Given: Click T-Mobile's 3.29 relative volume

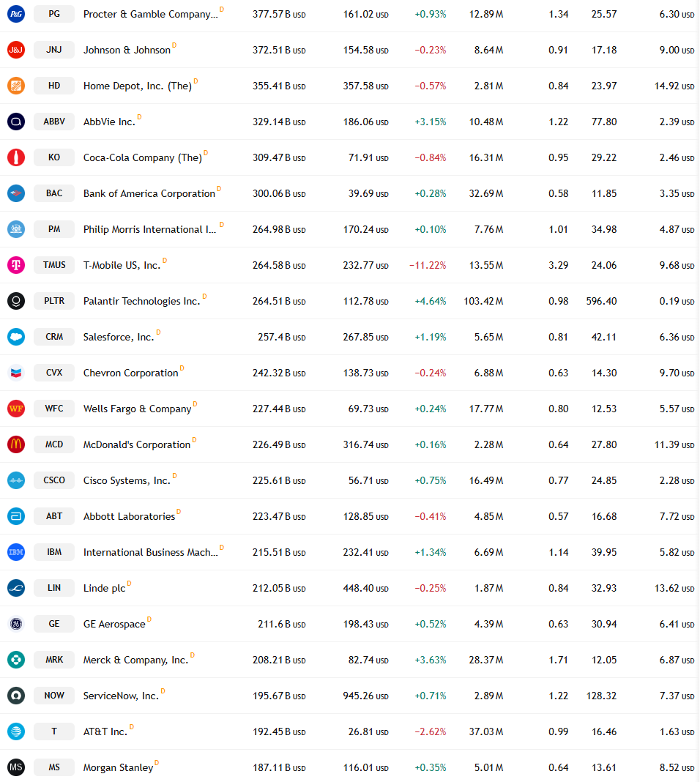Looking at the screenshot, I should 559,265.
